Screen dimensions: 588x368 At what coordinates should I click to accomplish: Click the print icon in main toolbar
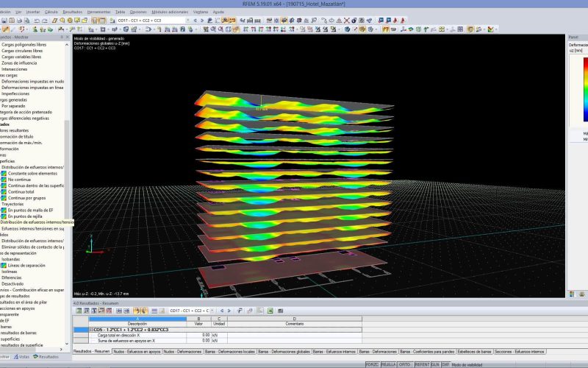pyautogui.click(x=19, y=21)
